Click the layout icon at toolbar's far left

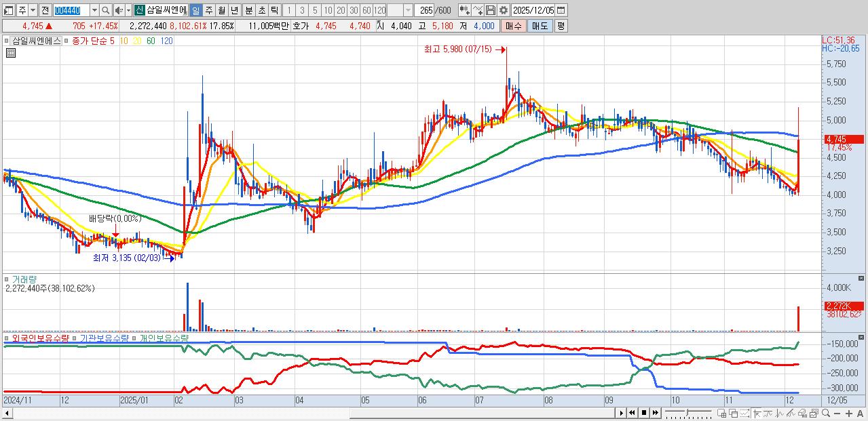(x=8, y=11)
